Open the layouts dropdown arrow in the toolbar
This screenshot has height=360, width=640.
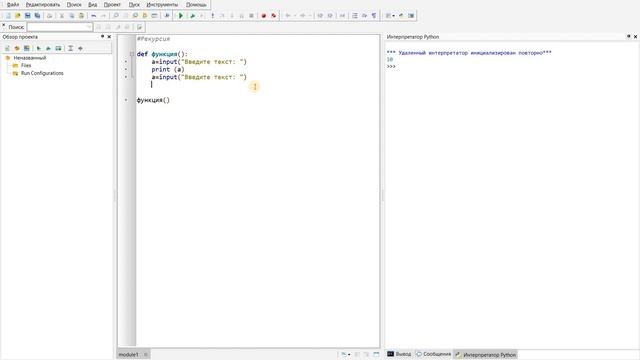(x=393, y=16)
